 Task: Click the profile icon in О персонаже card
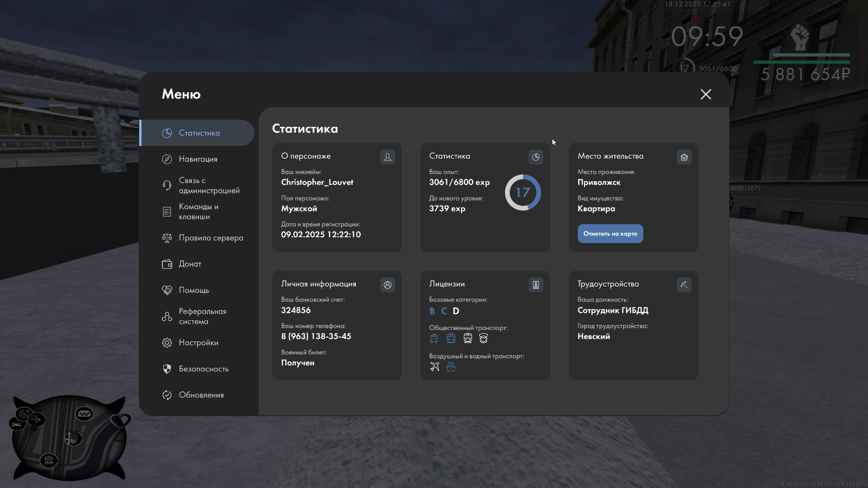click(x=387, y=157)
